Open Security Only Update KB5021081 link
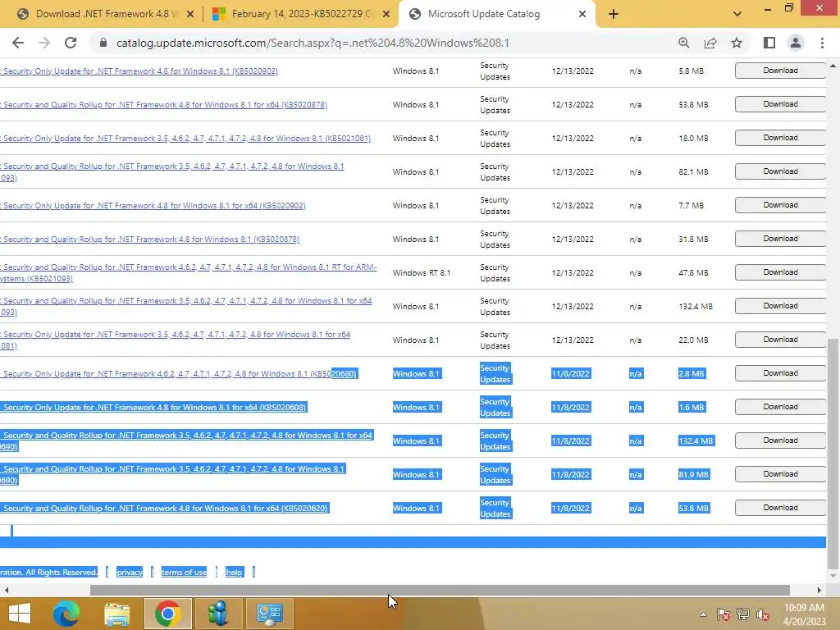This screenshot has height=630, width=840. click(x=185, y=139)
